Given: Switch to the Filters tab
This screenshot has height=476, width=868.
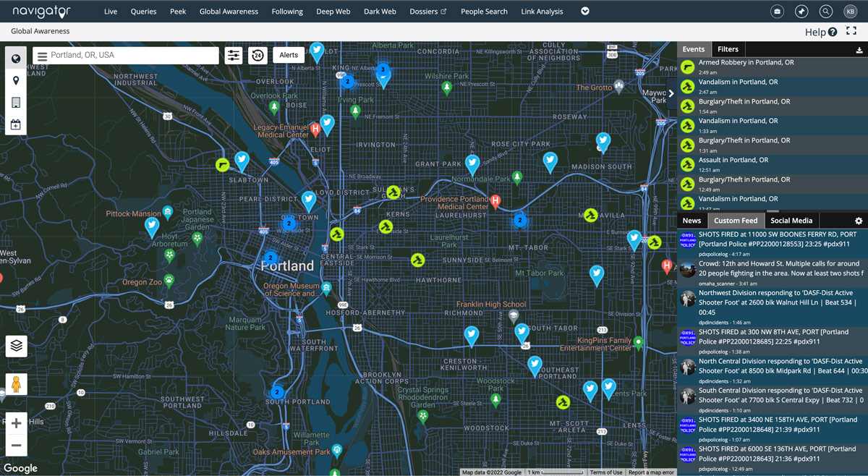Looking at the screenshot, I should tap(728, 49).
